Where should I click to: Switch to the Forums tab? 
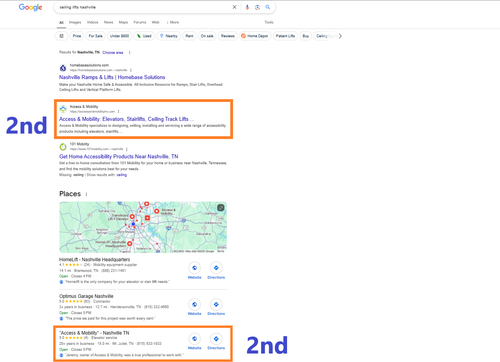[140, 22]
